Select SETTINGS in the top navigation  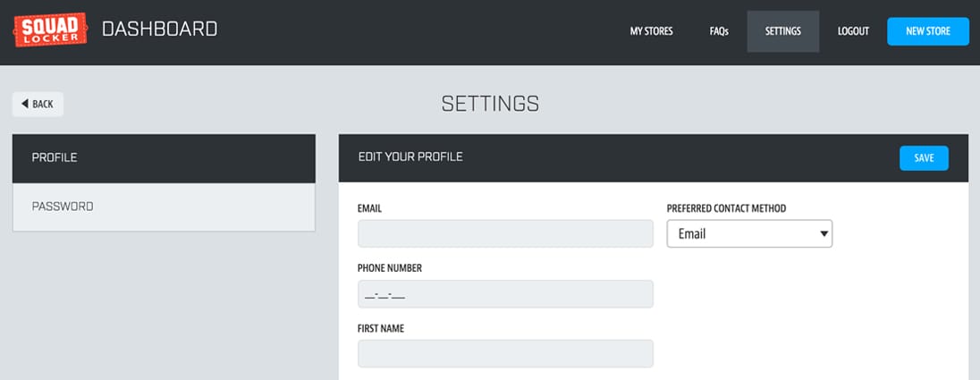pos(783,31)
